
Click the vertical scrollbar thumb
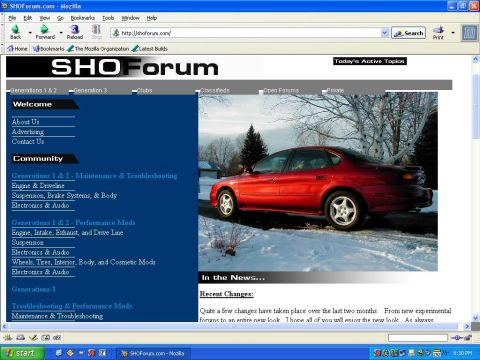pyautogui.click(x=476, y=106)
